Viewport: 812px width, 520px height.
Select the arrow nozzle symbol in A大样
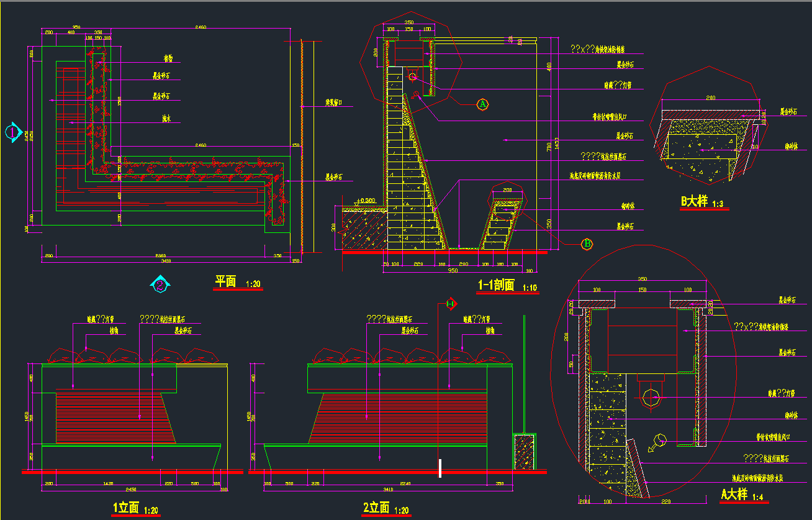pyautogui.click(x=657, y=442)
